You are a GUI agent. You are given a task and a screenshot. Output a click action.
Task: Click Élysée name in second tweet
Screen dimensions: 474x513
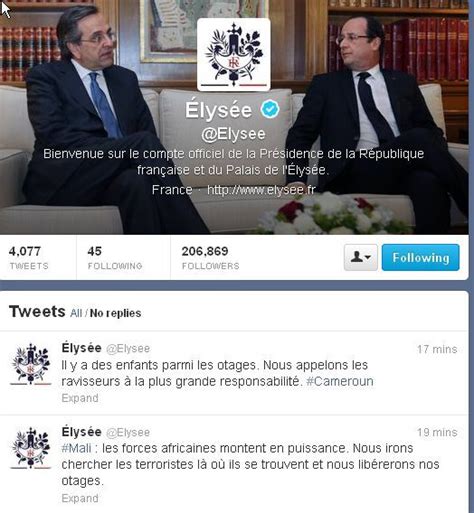coord(81,432)
